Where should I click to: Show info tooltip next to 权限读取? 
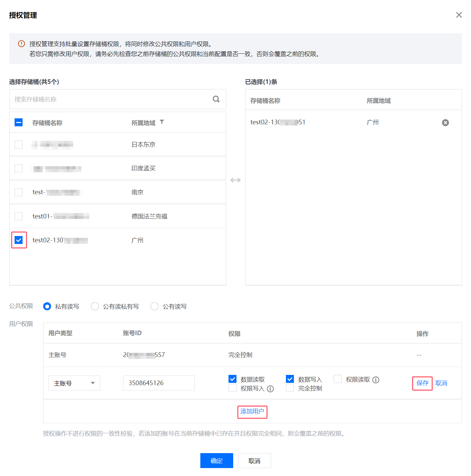[x=375, y=380]
